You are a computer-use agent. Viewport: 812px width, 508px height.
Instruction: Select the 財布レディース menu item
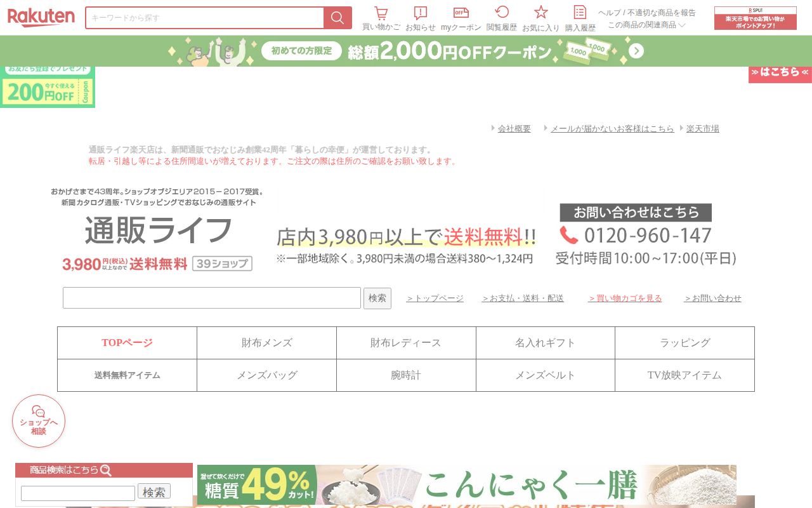406,343
